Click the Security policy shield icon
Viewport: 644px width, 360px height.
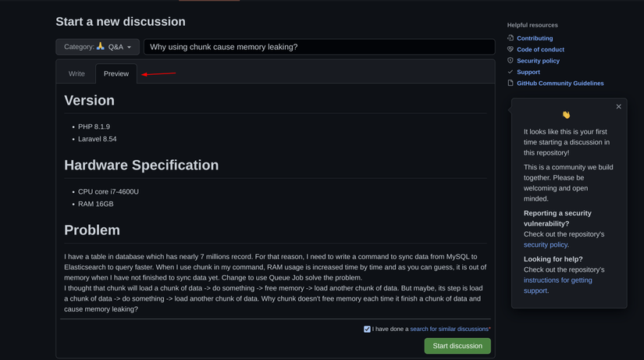tap(511, 60)
